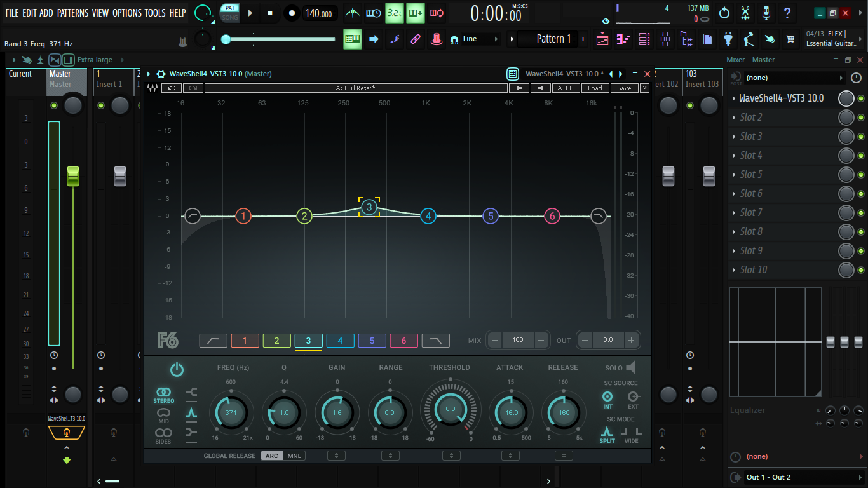The width and height of the screenshot is (868, 488).
Task: Click the Master channel volume fader
Action: [x=73, y=176]
